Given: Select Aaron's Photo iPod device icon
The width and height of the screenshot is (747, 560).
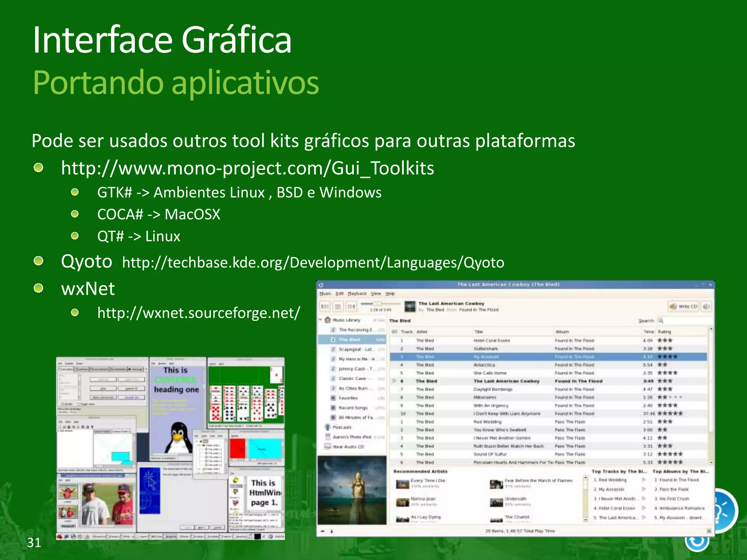Looking at the screenshot, I should [327, 437].
